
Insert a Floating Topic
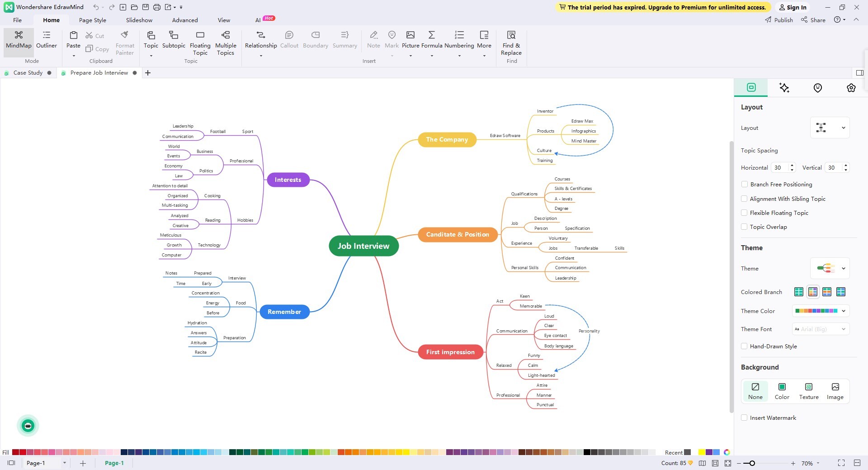200,43
